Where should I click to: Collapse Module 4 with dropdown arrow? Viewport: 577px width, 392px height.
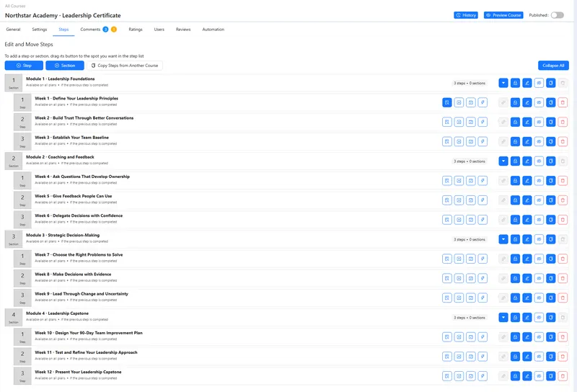pyautogui.click(x=503, y=317)
